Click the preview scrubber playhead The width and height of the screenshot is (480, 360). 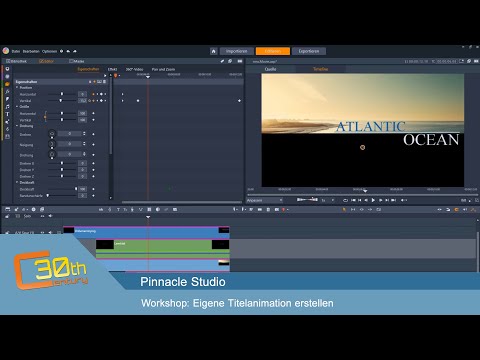click(x=365, y=191)
